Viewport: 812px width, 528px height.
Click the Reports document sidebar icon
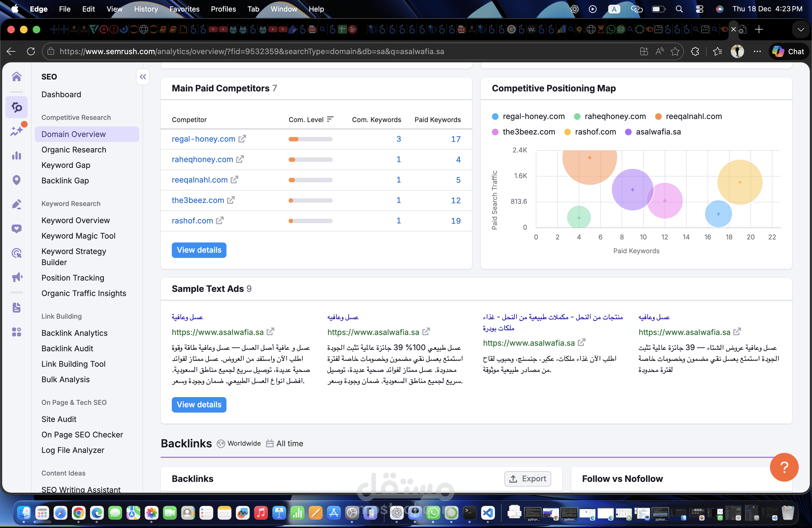tap(16, 307)
